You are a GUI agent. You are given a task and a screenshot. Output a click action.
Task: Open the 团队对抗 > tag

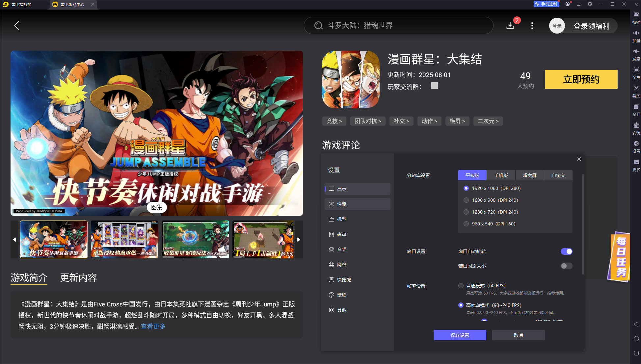pos(368,121)
